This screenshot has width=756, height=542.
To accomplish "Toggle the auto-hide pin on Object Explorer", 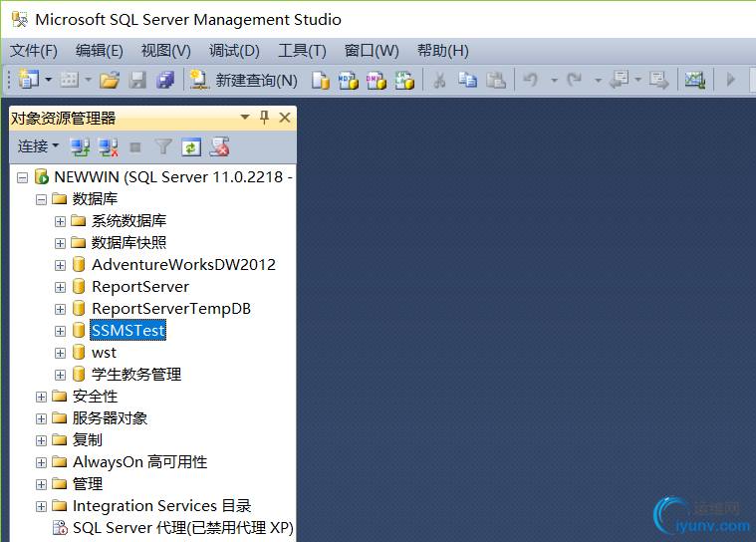I will pyautogui.click(x=264, y=118).
